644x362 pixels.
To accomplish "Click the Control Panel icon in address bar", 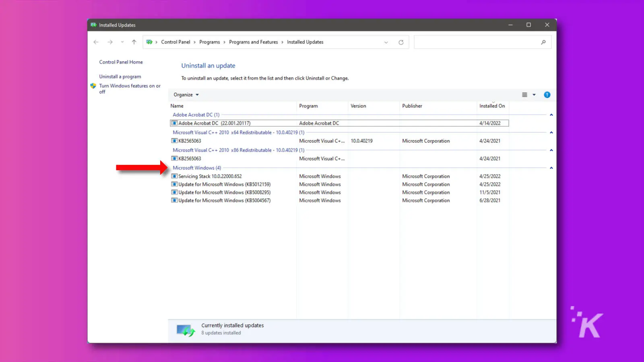I will (x=149, y=42).
